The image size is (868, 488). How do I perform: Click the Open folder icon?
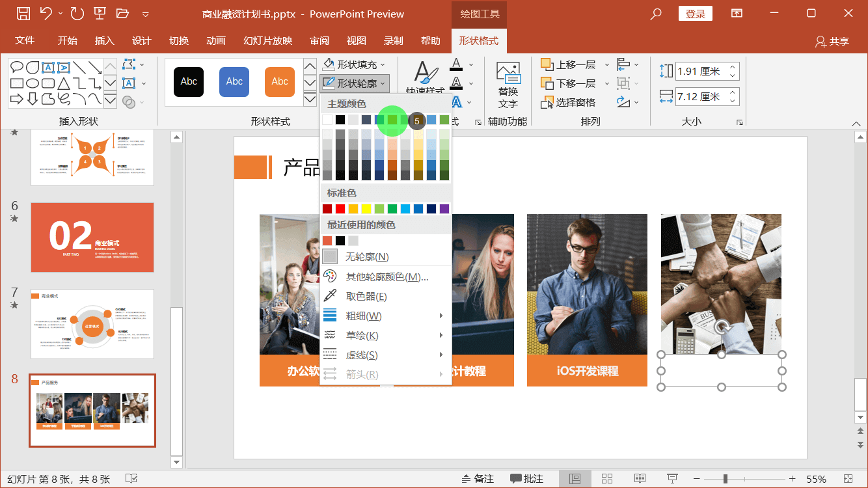(122, 14)
